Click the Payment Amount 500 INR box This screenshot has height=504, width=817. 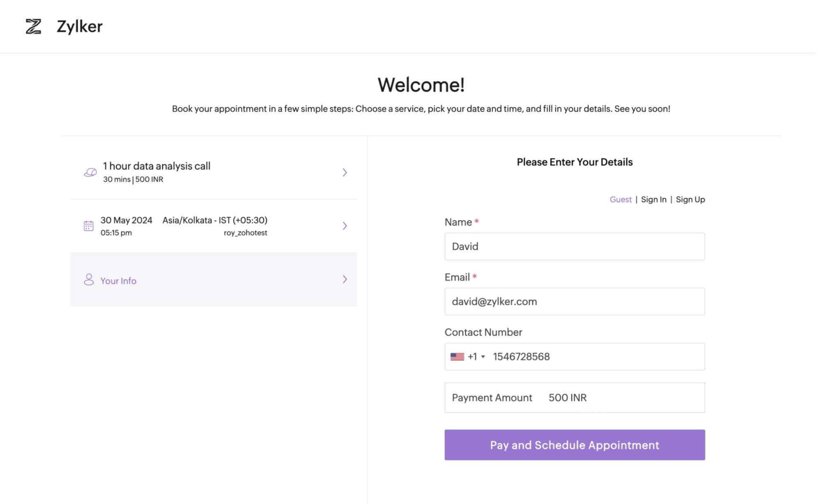(x=574, y=398)
